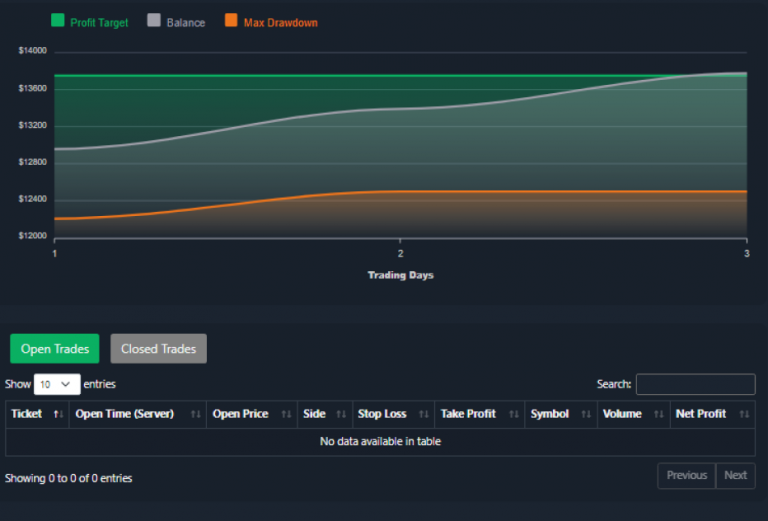The height and width of the screenshot is (521, 768).
Task: Hide Max Drawdown series via legend
Action: [x=280, y=22]
